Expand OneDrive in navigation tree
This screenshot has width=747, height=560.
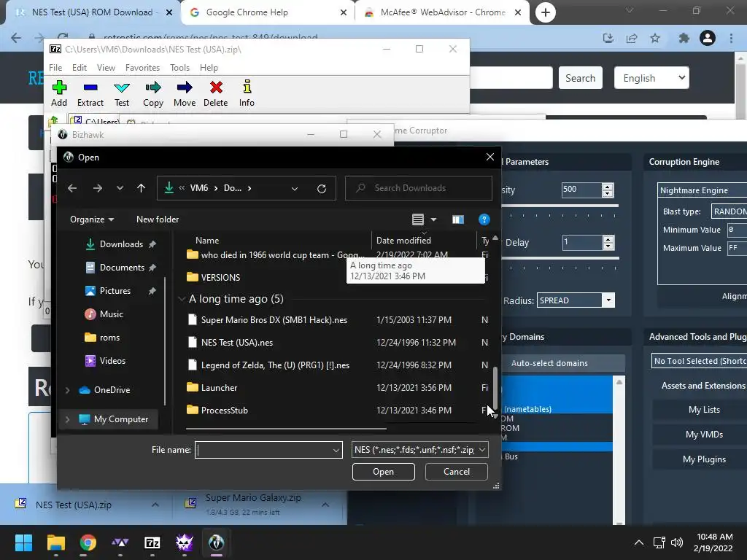pyautogui.click(x=67, y=390)
